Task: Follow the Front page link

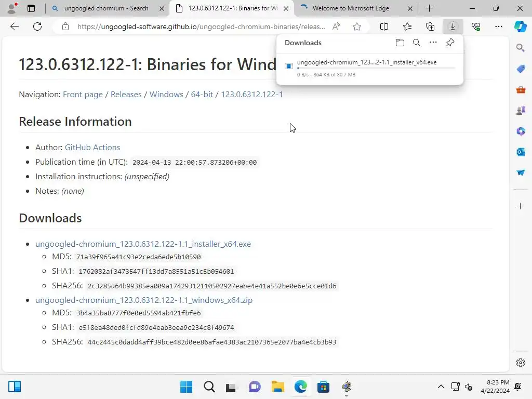Action: coord(83,95)
